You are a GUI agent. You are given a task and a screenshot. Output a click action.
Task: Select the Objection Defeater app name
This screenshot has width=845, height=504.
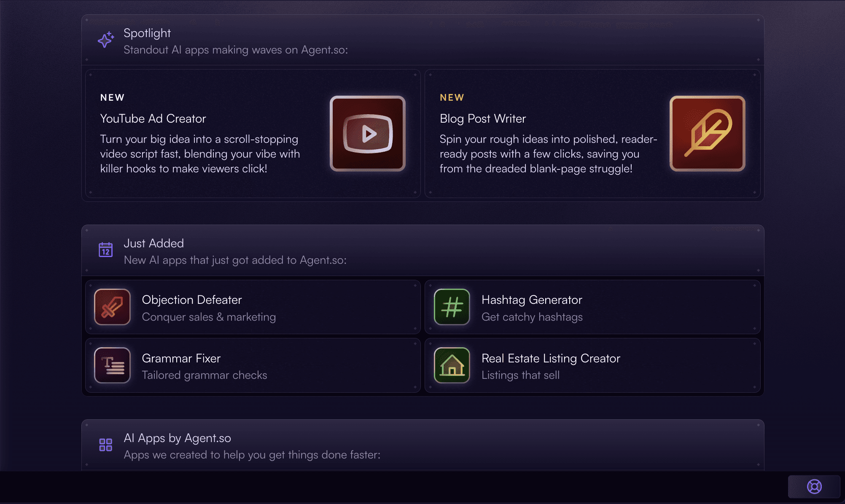pyautogui.click(x=192, y=300)
